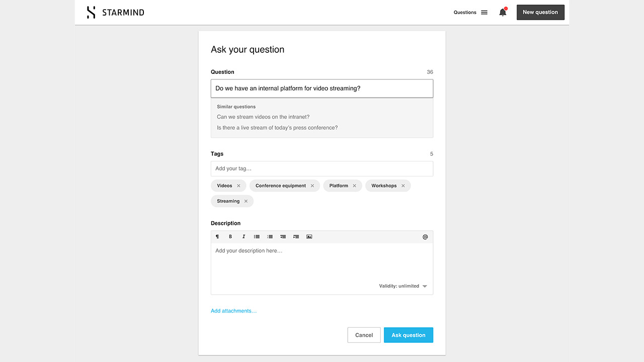
Task: Open similar question about intranet videos
Action: [x=263, y=117]
